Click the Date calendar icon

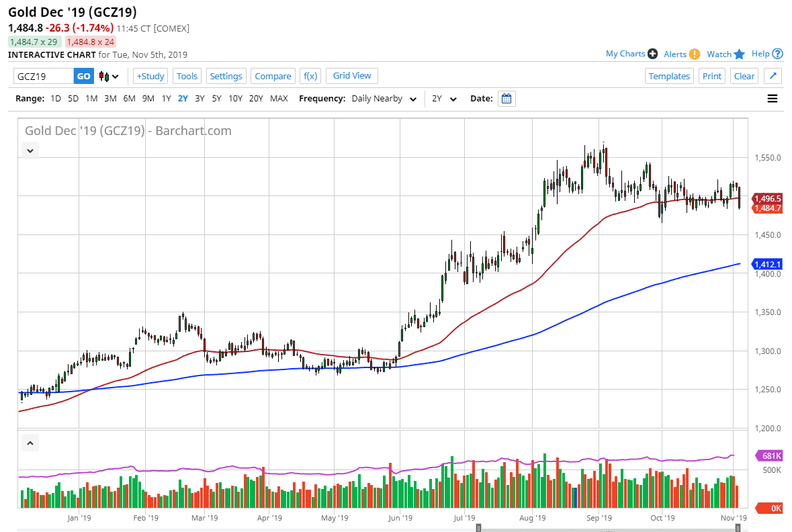(x=506, y=98)
